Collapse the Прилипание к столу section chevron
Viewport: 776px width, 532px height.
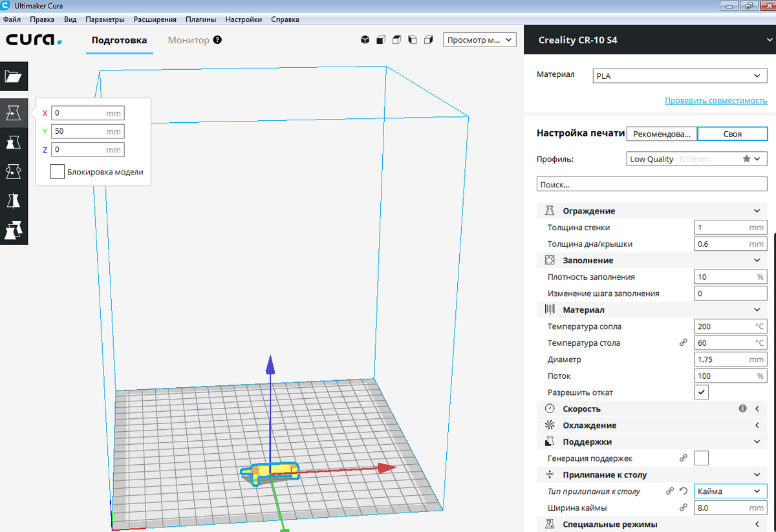[x=757, y=475]
